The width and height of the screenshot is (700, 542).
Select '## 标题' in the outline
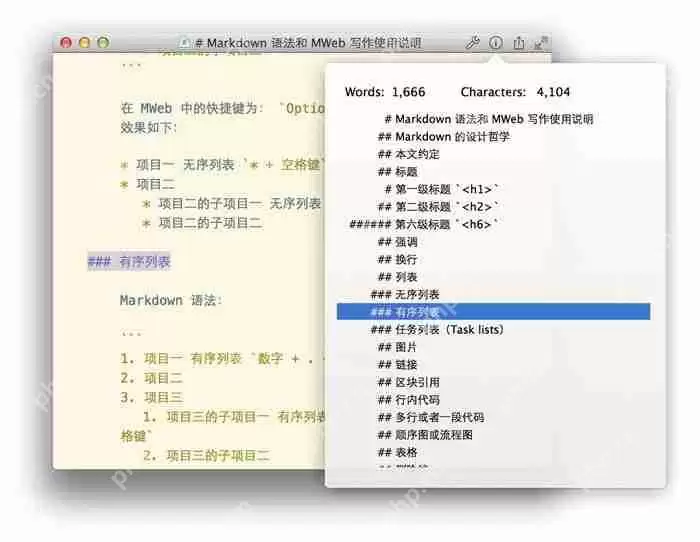398,172
